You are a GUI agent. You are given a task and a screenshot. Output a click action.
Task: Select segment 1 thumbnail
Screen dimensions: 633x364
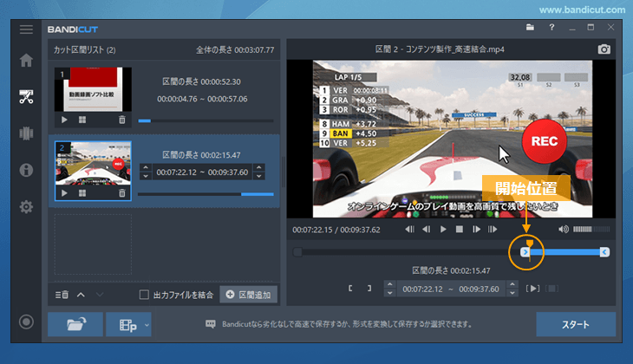93,89
